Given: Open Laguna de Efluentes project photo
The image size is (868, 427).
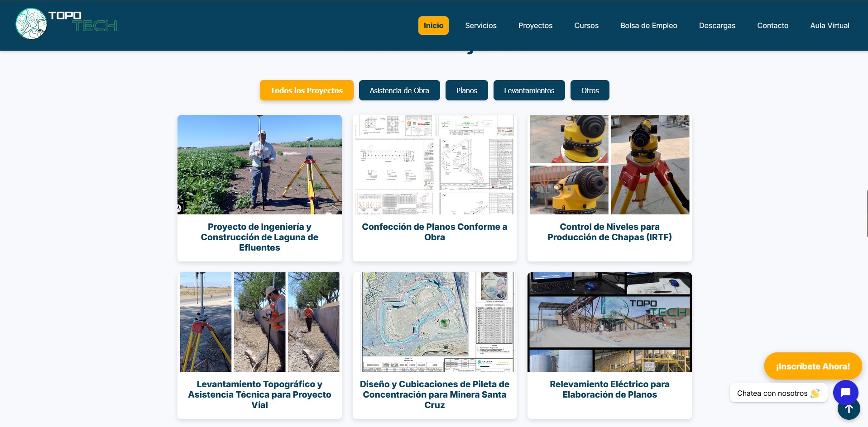Looking at the screenshot, I should point(259,165).
